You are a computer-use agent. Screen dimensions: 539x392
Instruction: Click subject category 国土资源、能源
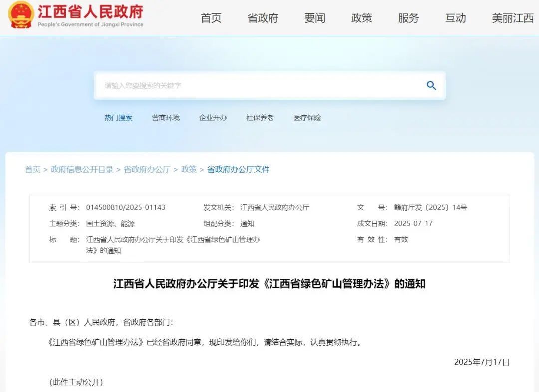coord(110,223)
